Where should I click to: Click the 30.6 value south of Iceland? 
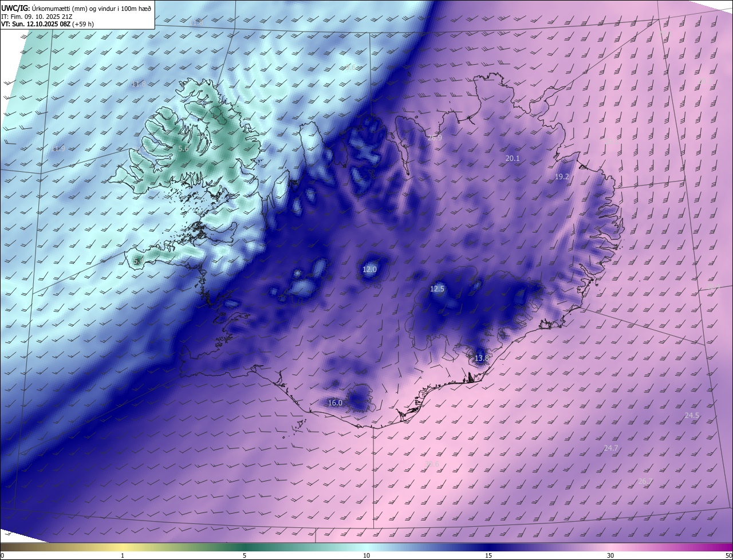(x=432, y=464)
